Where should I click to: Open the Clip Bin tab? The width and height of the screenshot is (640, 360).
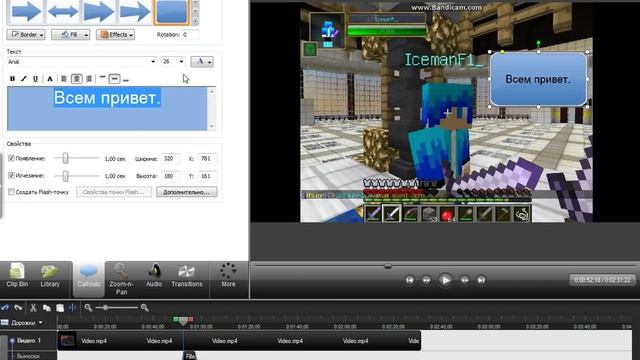[17, 276]
